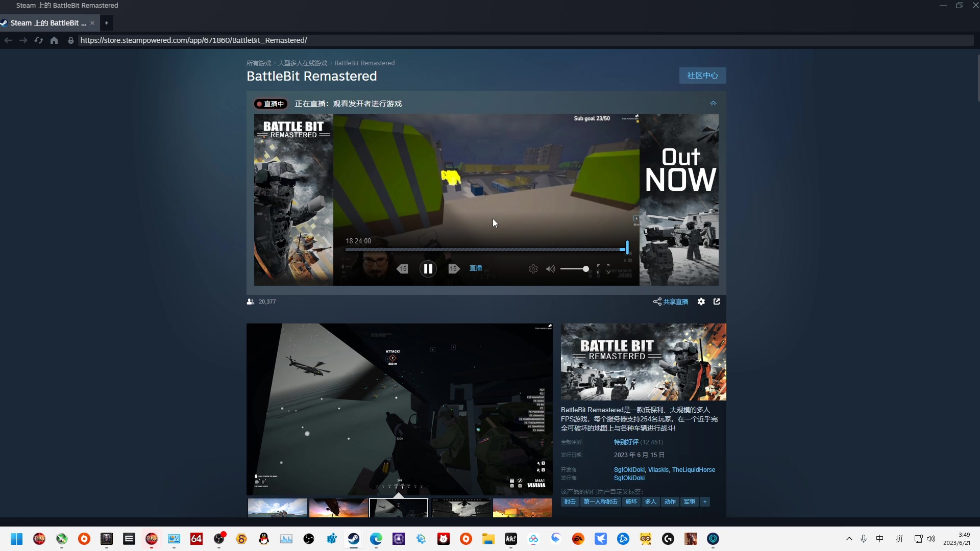Open broadcast settings gear below the player
Viewport: 980px width, 551px height.
coord(701,302)
